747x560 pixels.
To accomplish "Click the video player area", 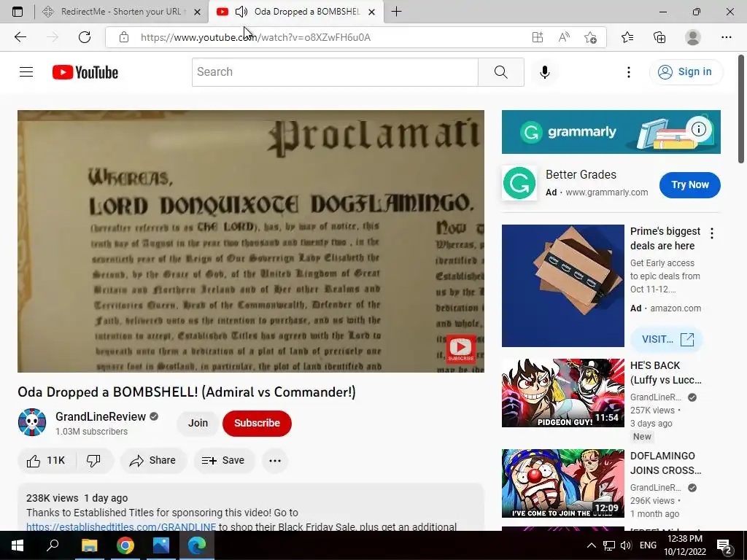I will (251, 241).
